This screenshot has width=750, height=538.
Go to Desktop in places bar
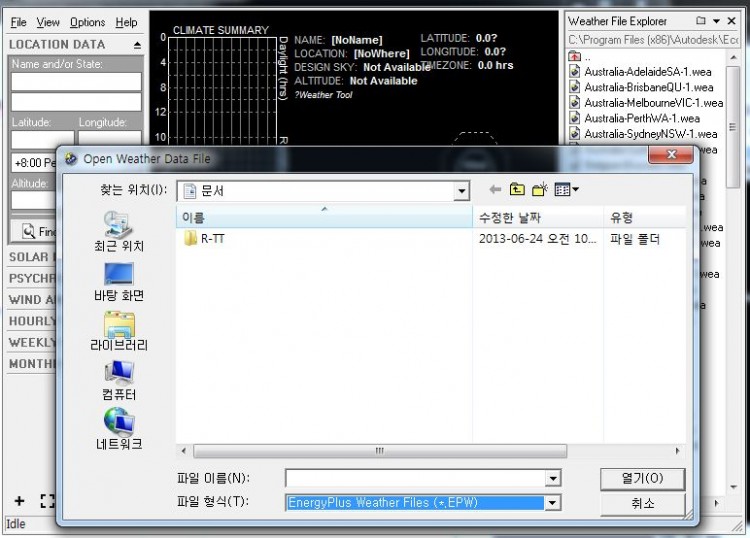pyautogui.click(x=119, y=281)
